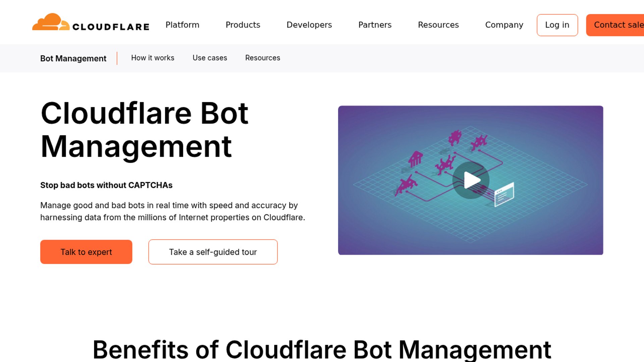Expand the Products navigation menu
This screenshot has height=362, width=644.
pos(243,25)
